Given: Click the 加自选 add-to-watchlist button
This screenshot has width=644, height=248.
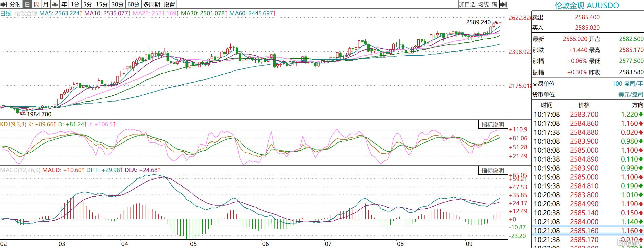Looking at the screenshot, I should (467, 4).
